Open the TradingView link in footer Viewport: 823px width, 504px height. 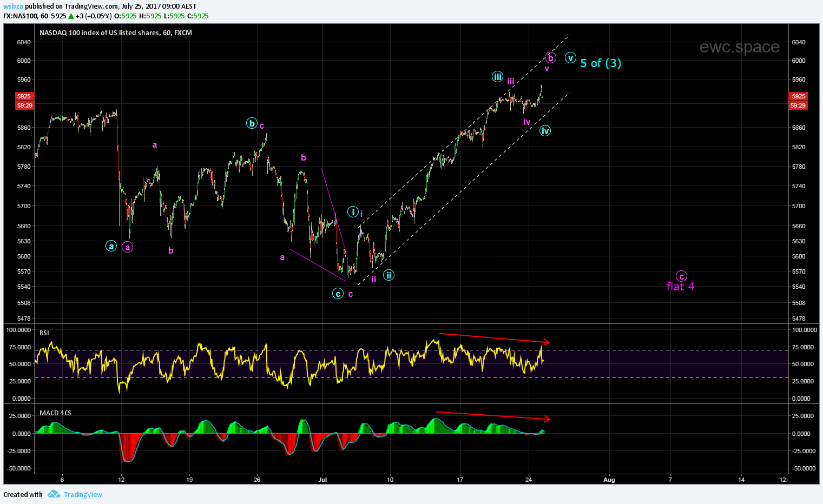[83, 494]
